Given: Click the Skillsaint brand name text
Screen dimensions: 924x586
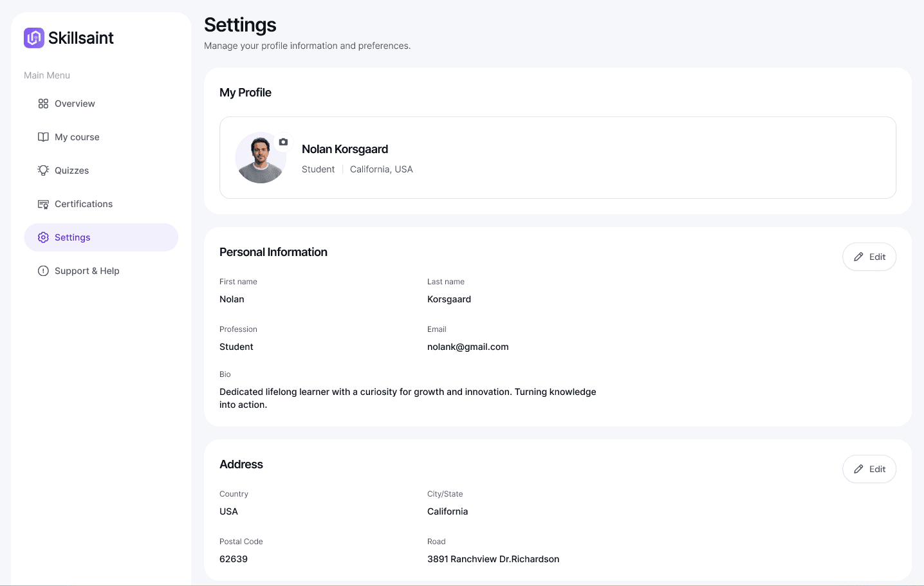Looking at the screenshot, I should 81,38.
